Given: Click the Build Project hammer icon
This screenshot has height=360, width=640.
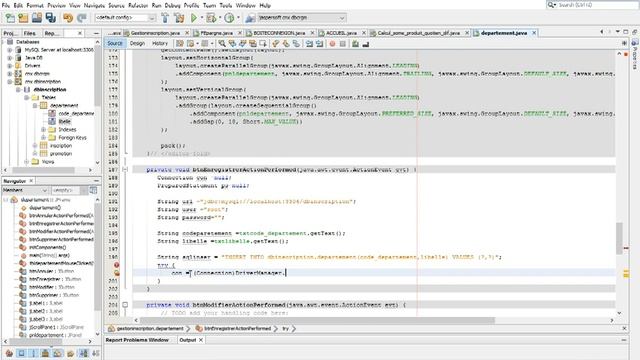Looking at the screenshot, I should pyautogui.click(x=165, y=18).
